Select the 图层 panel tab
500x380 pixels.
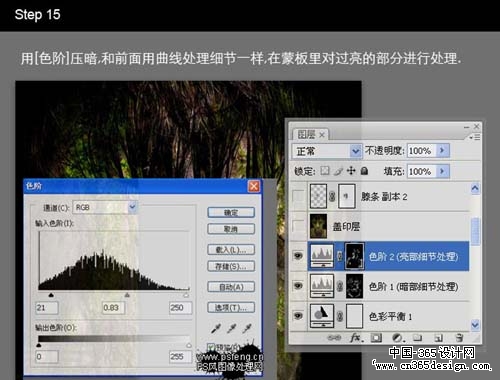coord(311,135)
